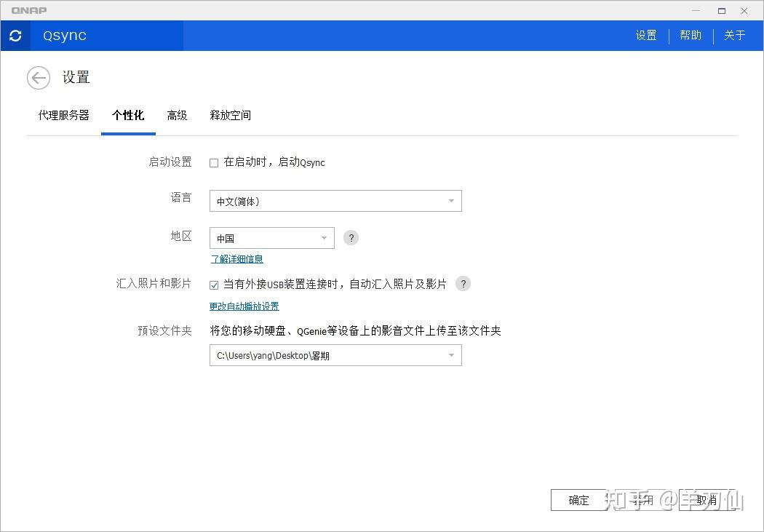Open 关于 from the blue header
The image size is (764, 532).
[735, 35]
